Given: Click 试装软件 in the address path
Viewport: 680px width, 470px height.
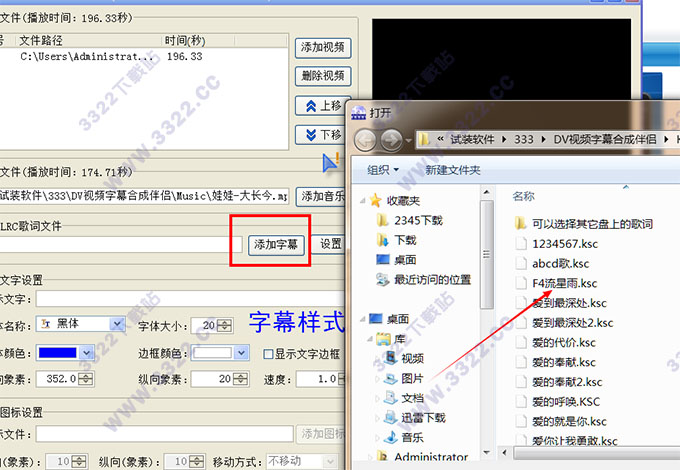Looking at the screenshot, I should [472, 139].
